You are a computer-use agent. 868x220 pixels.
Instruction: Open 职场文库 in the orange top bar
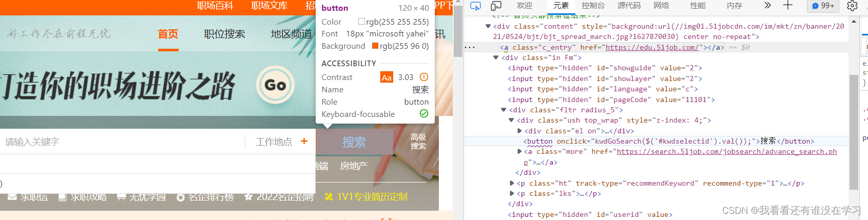269,6
